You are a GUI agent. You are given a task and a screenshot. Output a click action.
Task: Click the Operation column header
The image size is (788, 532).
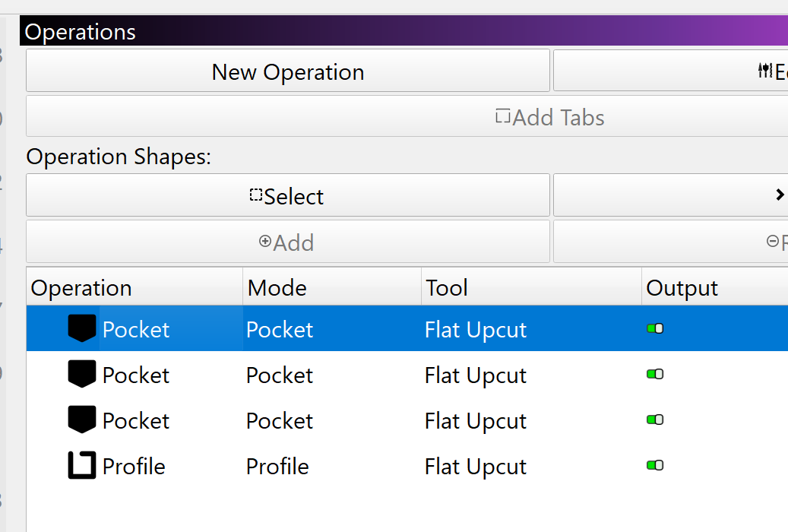point(81,288)
